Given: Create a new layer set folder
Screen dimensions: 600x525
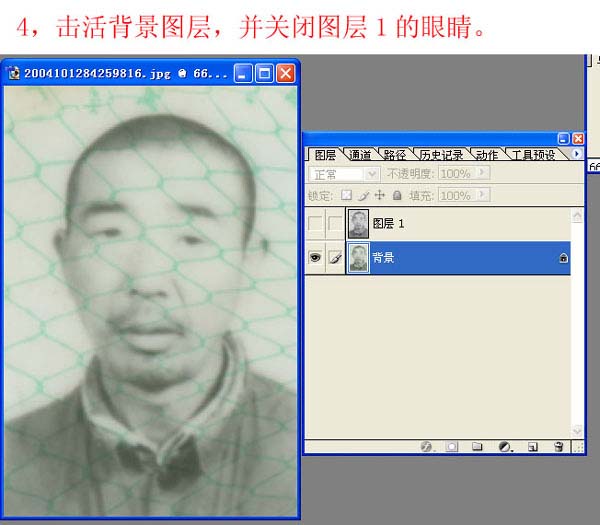Looking at the screenshot, I should coord(478,447).
